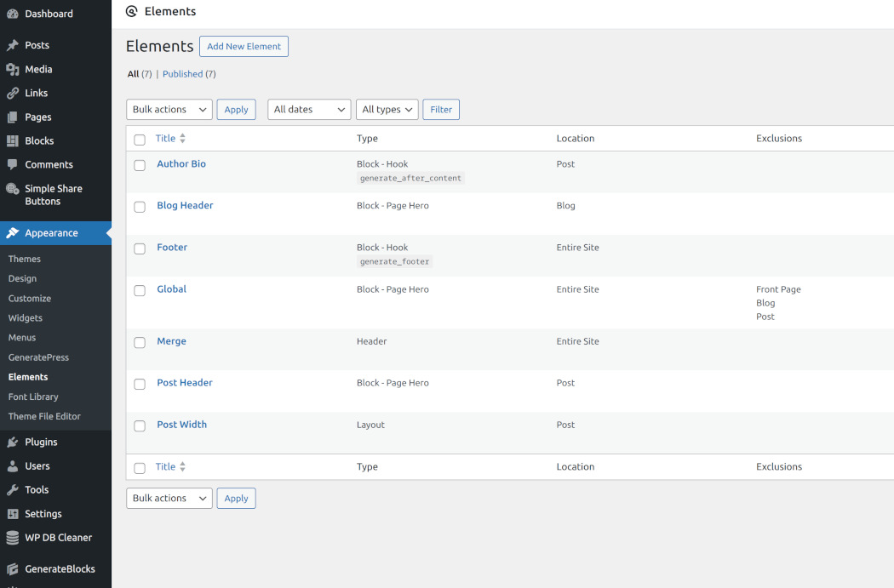This screenshot has width=894, height=588.
Task: Open Media via its sidebar icon
Action: click(12, 69)
